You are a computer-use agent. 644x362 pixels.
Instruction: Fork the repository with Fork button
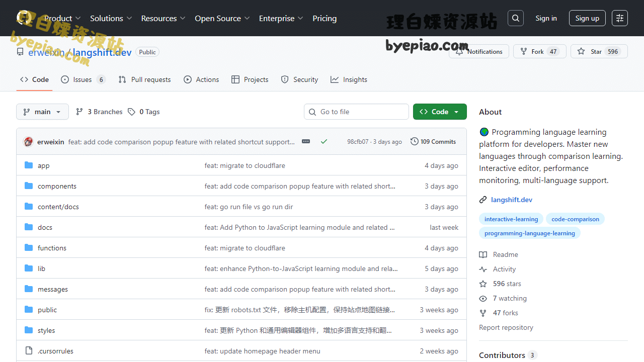pos(539,51)
